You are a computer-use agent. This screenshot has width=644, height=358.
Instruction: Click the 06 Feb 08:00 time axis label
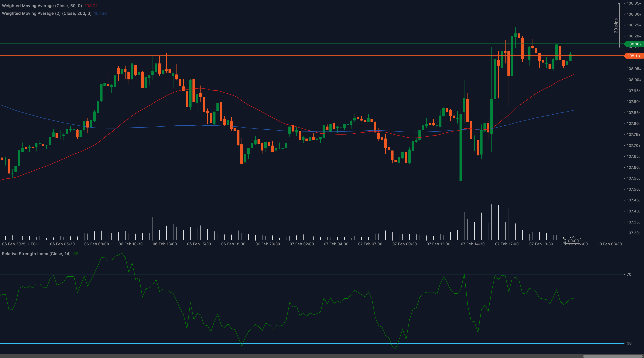pos(96,244)
